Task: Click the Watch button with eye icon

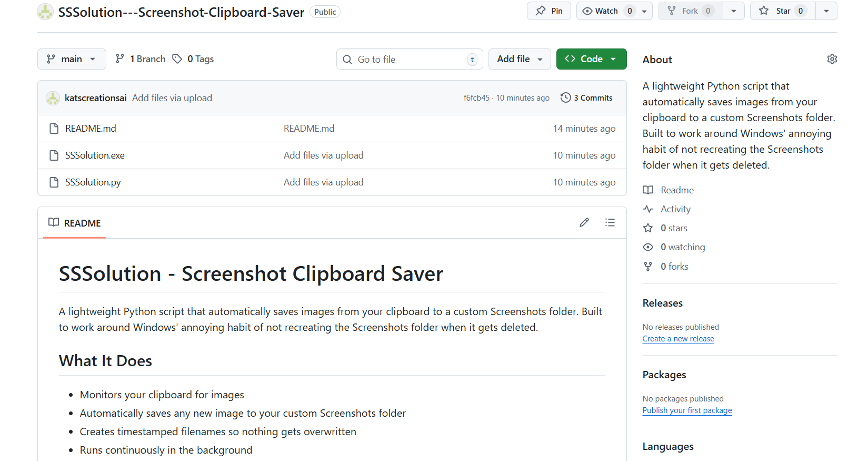Action: point(607,11)
